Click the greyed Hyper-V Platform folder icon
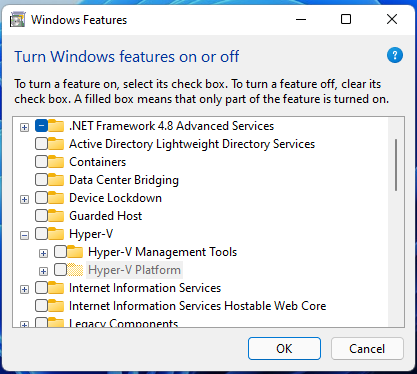 tap(75, 270)
